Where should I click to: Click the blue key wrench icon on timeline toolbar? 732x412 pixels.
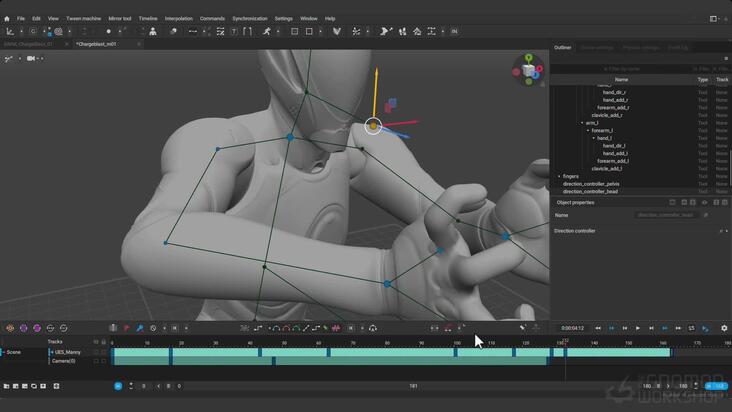pos(140,328)
